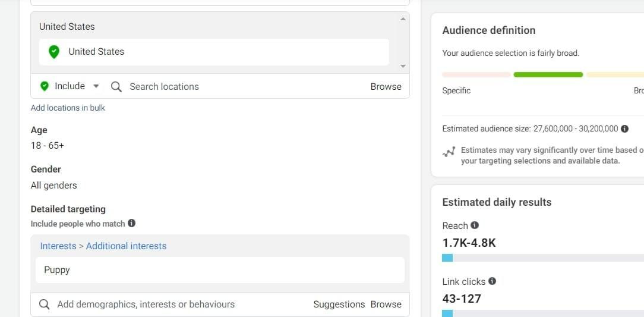
Task: Click the magnifier icon in Search locations
Action: [116, 87]
